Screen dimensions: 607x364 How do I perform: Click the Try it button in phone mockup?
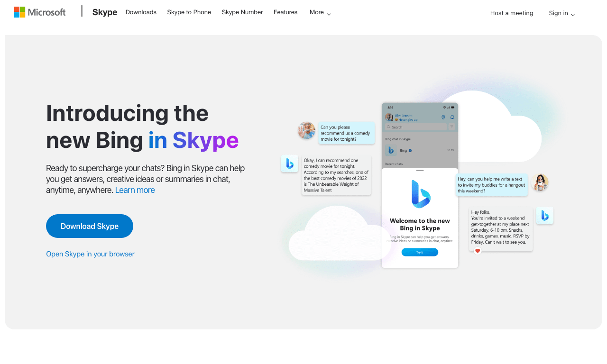coord(420,252)
